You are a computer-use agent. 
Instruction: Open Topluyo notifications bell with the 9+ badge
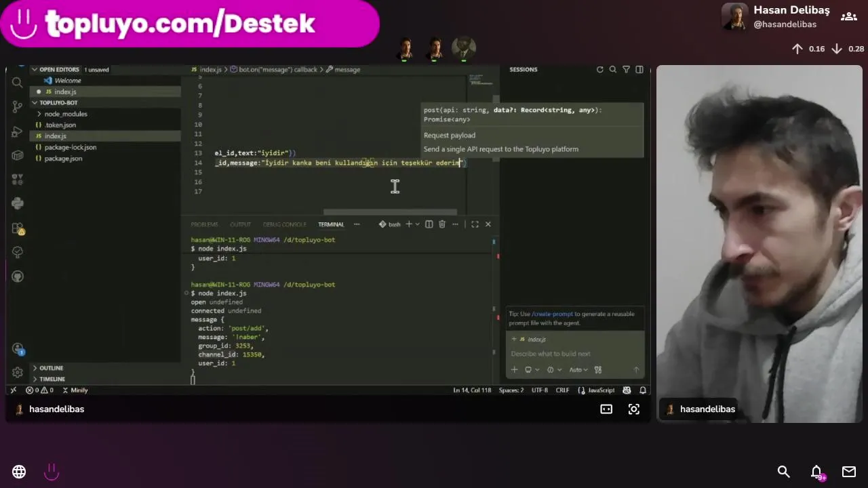coord(817,472)
